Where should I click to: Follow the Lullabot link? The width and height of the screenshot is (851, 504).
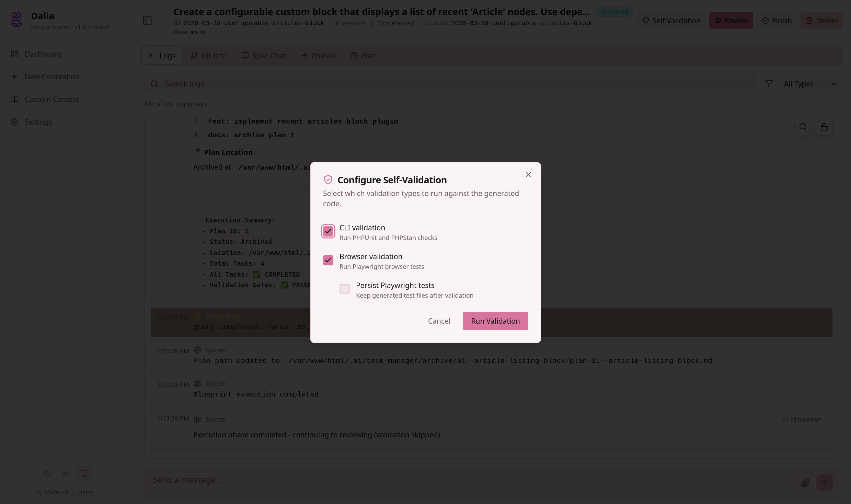pos(83,492)
